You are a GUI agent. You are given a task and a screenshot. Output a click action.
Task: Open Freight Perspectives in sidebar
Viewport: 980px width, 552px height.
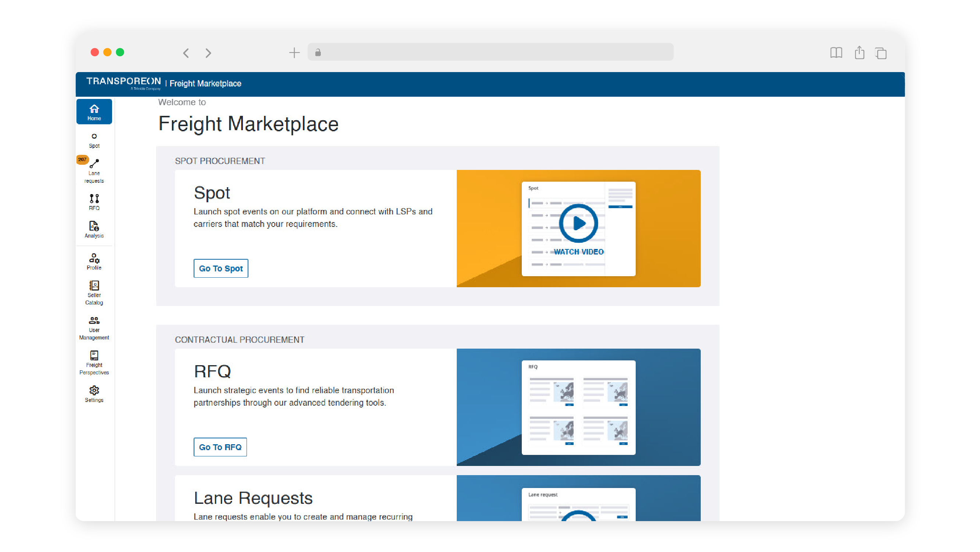point(94,362)
